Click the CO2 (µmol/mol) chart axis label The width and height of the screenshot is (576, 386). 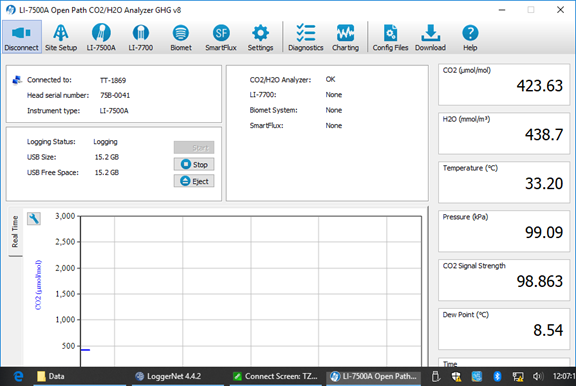(38, 285)
